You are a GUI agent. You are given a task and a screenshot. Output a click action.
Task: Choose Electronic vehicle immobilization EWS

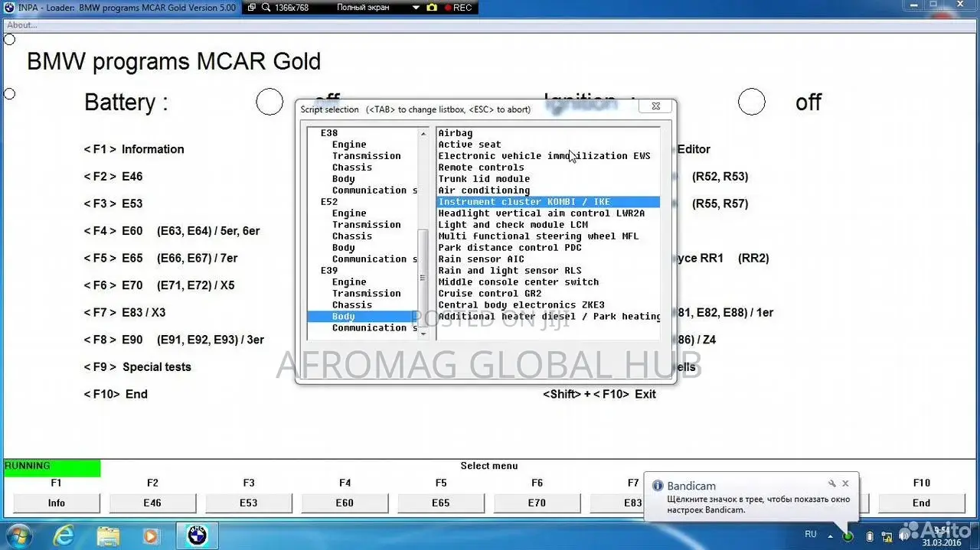[544, 156]
